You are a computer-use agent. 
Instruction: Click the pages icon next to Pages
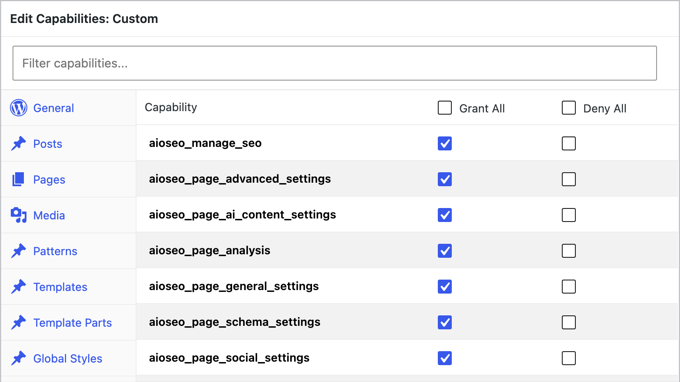click(18, 179)
